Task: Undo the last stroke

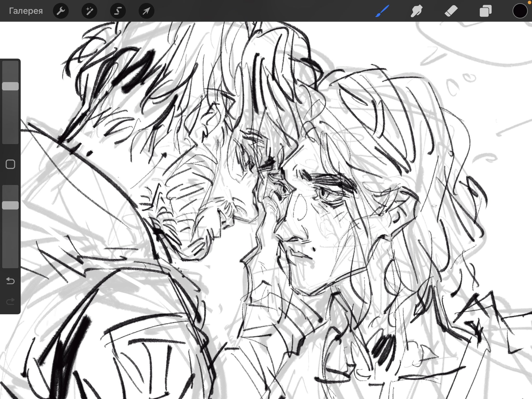Action: (x=10, y=281)
